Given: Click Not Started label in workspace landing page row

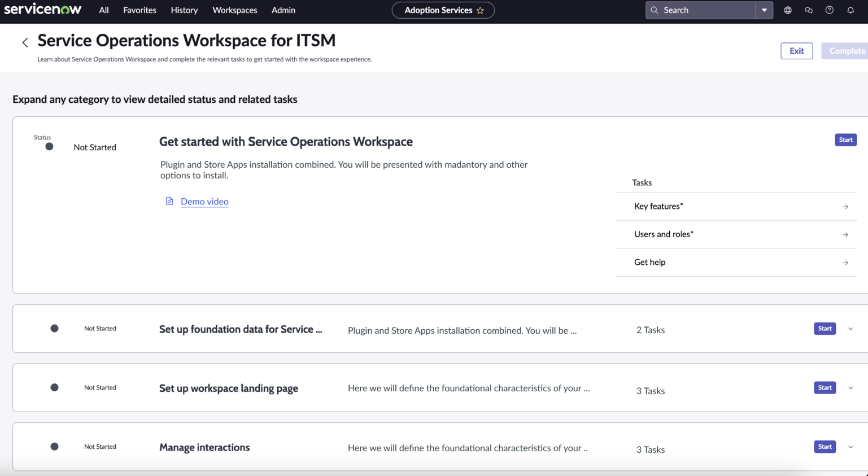Looking at the screenshot, I should [100, 388].
